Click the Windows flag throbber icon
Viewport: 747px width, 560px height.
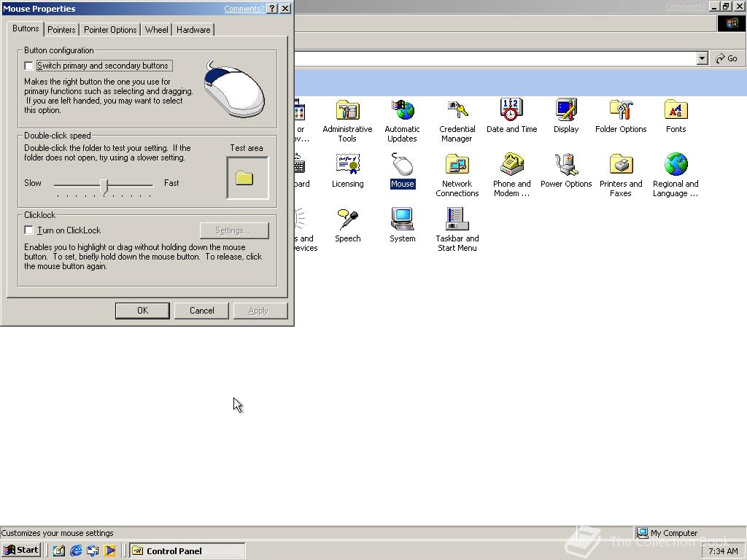pos(731,24)
